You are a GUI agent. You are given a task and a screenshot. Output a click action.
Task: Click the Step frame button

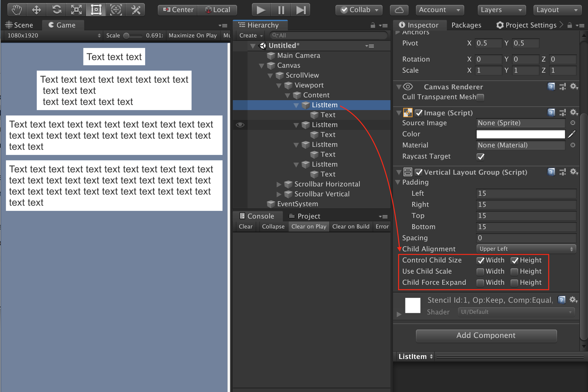[x=300, y=10]
